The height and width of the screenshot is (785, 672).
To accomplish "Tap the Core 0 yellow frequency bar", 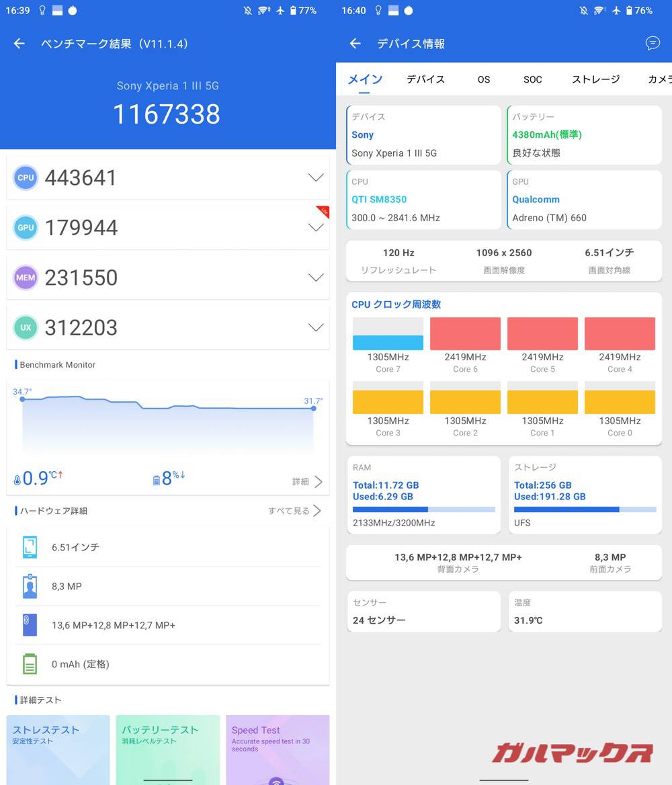I will [620, 397].
